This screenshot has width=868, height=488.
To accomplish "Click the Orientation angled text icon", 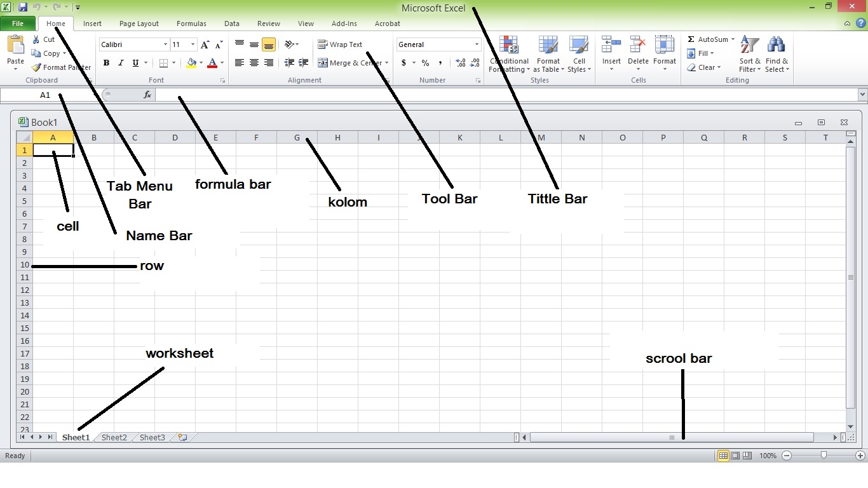I will click(290, 44).
